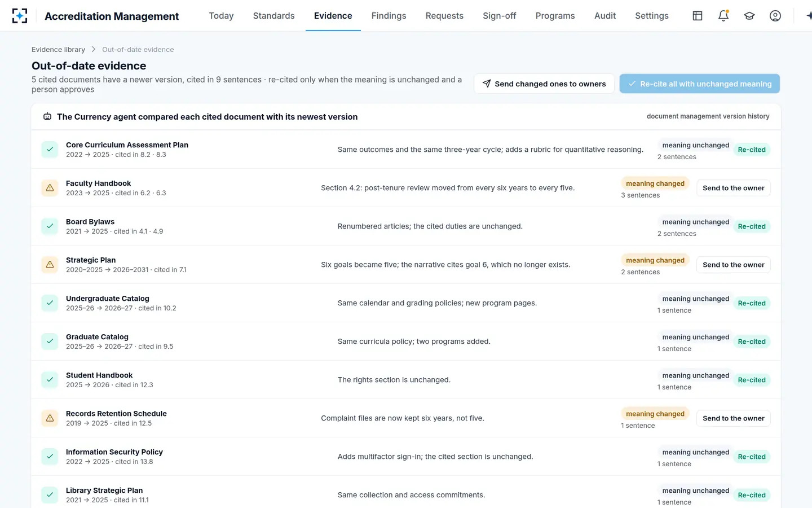Image resolution: width=812 pixels, height=508 pixels.
Task: View the Audit tab
Action: 605,16
